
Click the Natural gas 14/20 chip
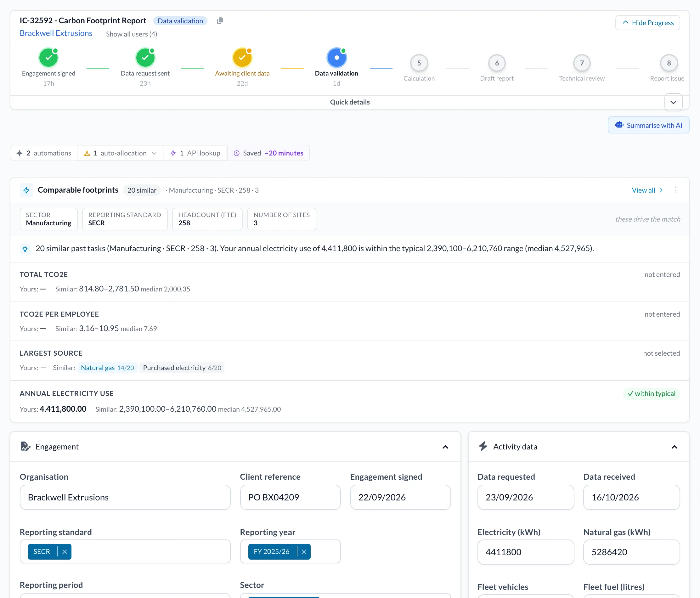tap(107, 368)
